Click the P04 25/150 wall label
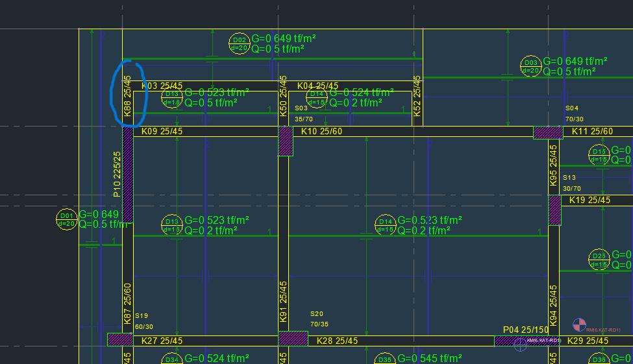Screen dimensions: 633x364 pos(526,330)
